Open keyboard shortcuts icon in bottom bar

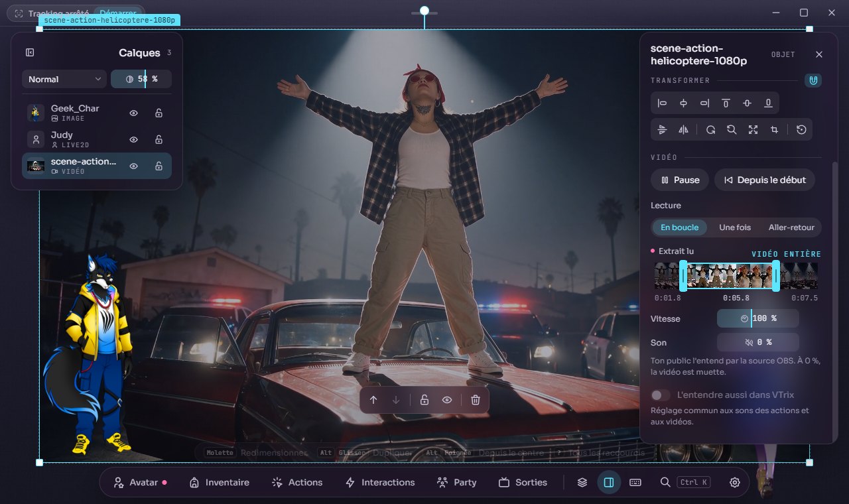click(x=635, y=482)
